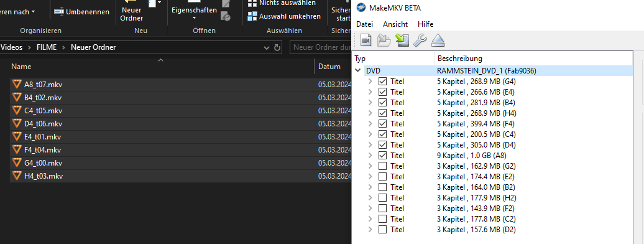This screenshot has width=644, height=244.
Task: Open the Hilfe menu
Action: 425,24
